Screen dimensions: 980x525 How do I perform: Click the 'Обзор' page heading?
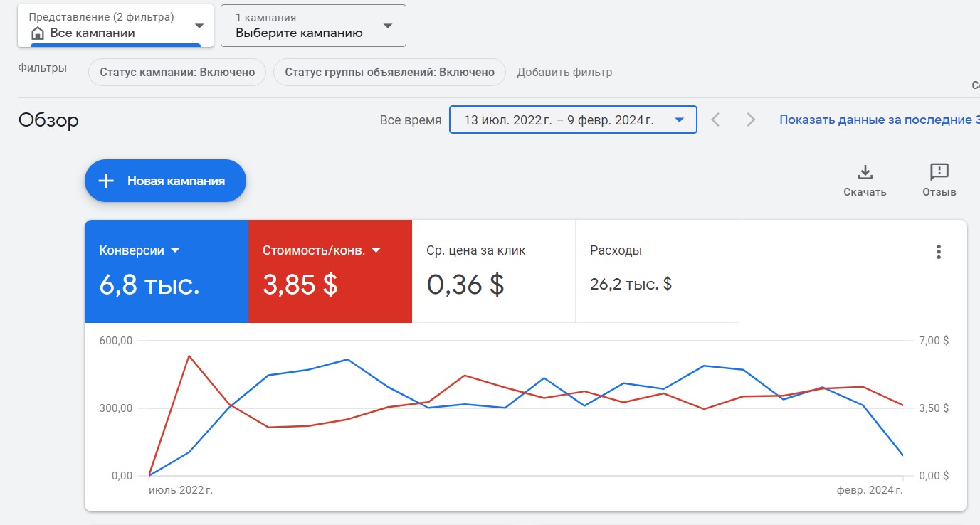point(48,120)
